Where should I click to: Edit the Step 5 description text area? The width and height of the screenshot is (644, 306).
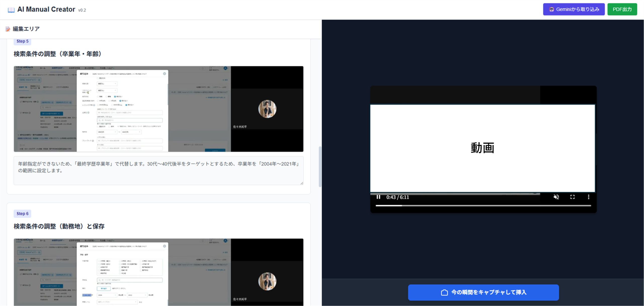pyautogui.click(x=158, y=170)
